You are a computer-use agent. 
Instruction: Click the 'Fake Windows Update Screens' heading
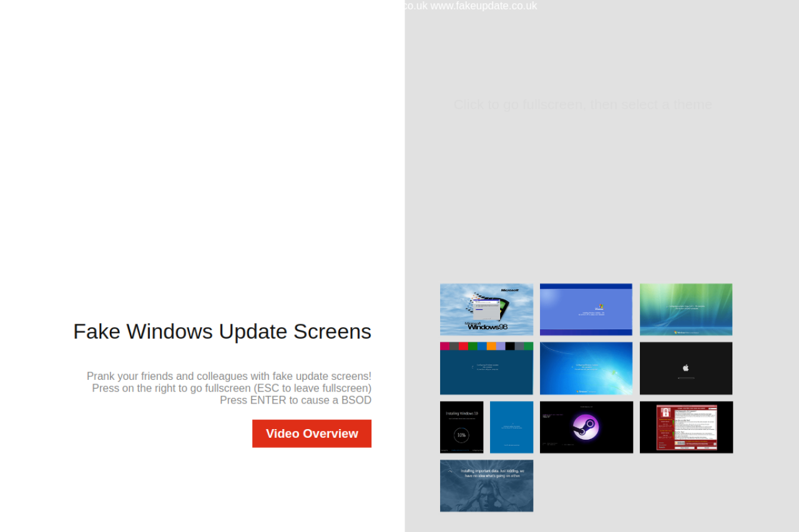tap(222, 331)
